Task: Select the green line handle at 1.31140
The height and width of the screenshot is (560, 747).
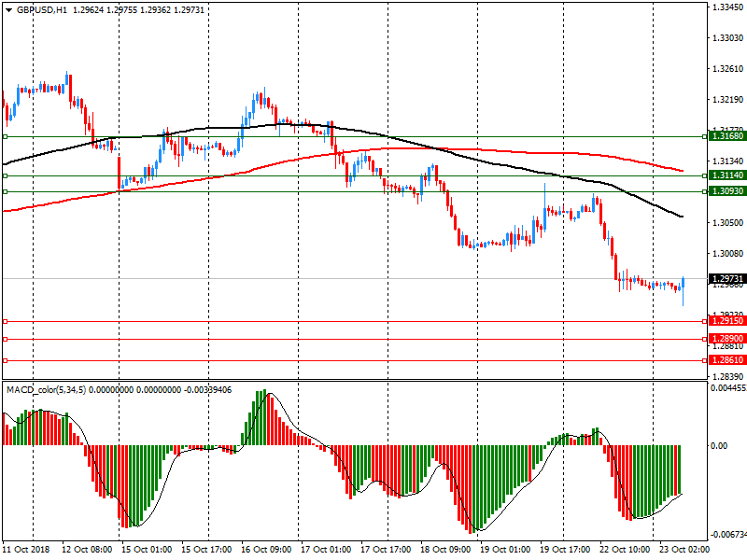Action: [x=5, y=175]
